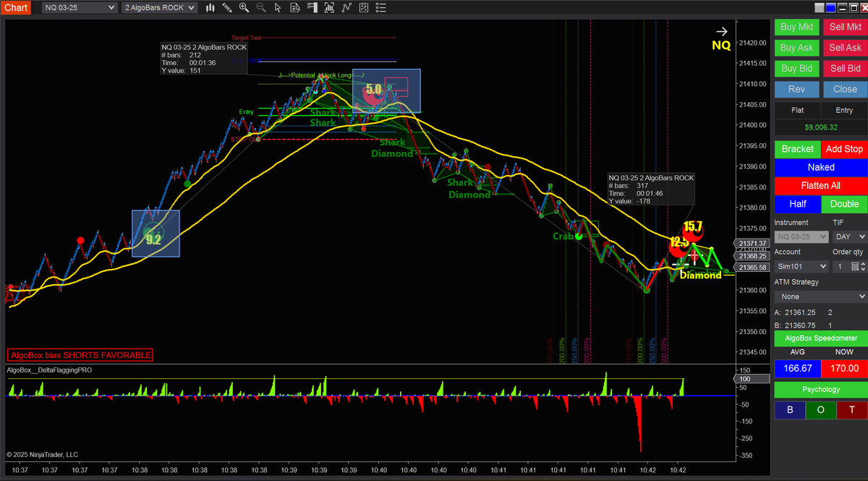
Task: Click the Flat position label
Action: (x=797, y=110)
